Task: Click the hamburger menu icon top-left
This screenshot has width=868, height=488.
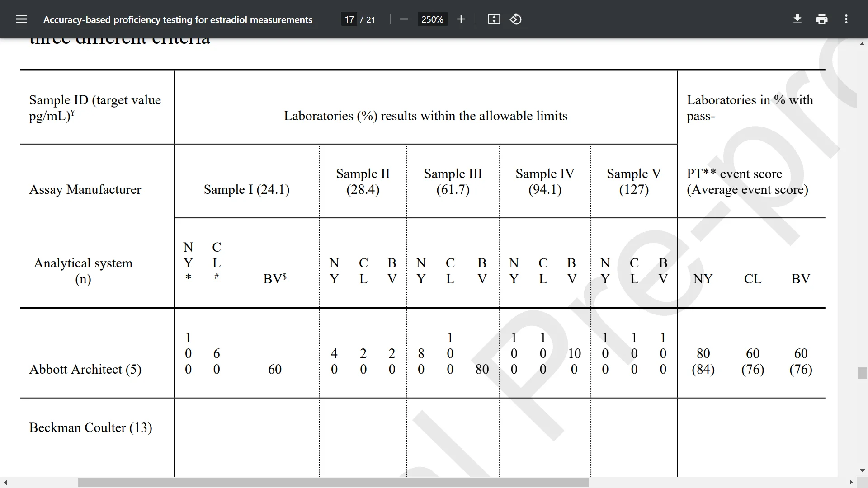Action: [x=21, y=19]
